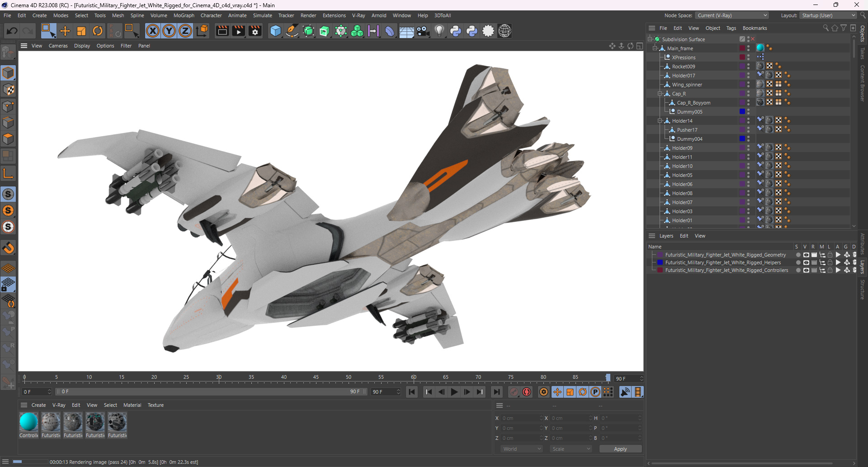Screen dimensions: 868x467
Task: Select the Move tool
Action: [65, 31]
